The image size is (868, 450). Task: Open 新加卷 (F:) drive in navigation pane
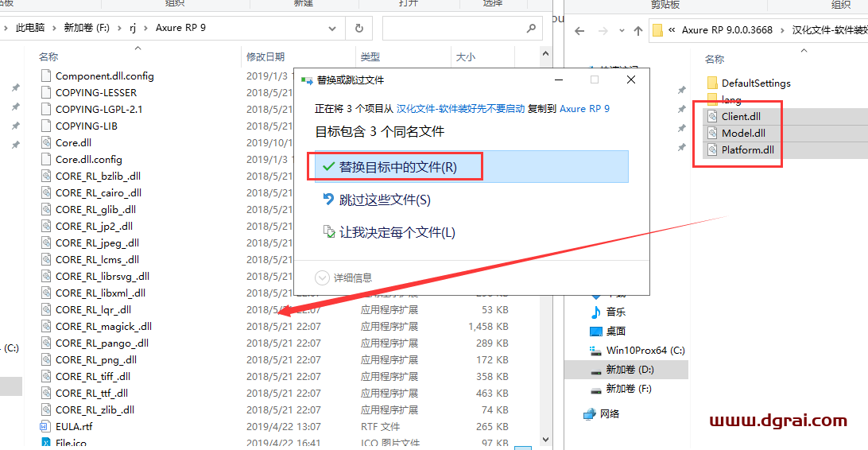pyautogui.click(x=628, y=389)
